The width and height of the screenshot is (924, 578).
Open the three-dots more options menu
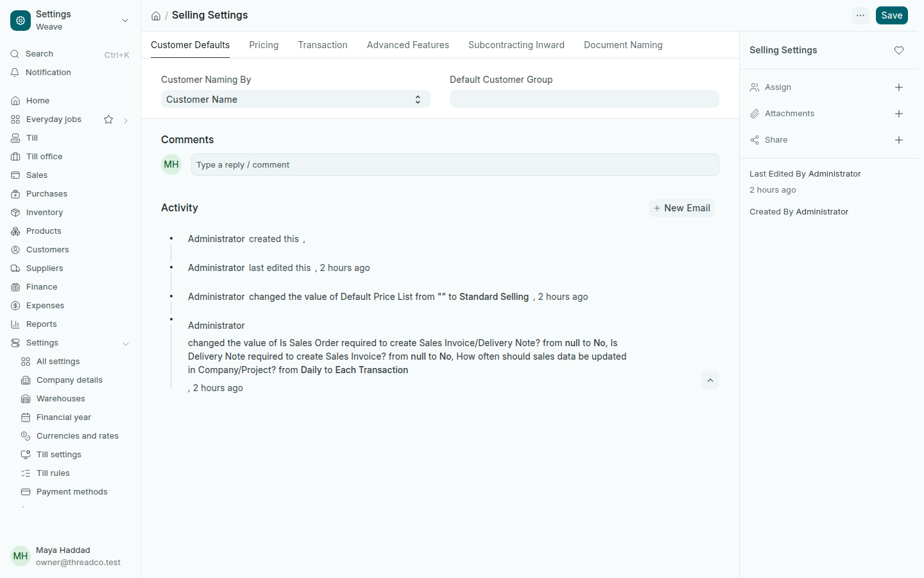pyautogui.click(x=860, y=15)
